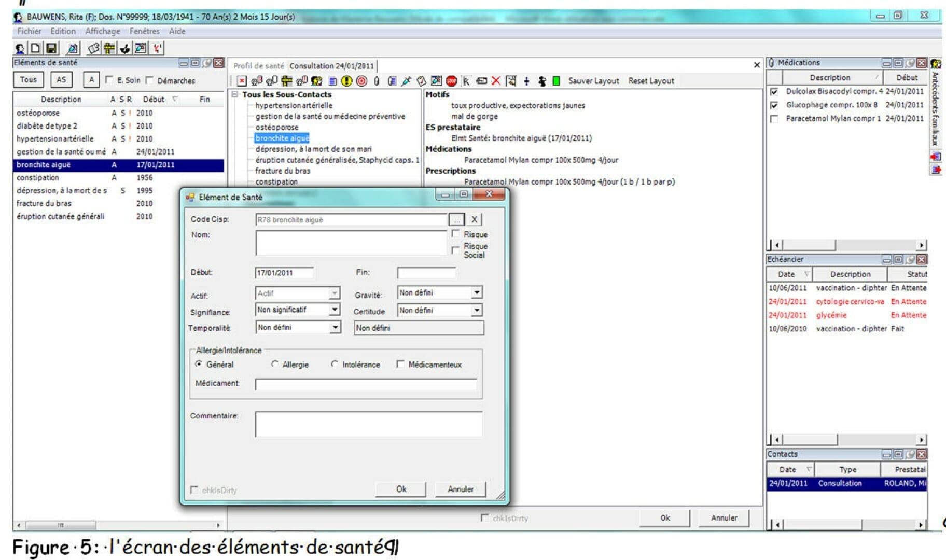Expand the Certitude dropdown list
Image resolution: width=946 pixels, height=560 pixels.
point(476,310)
